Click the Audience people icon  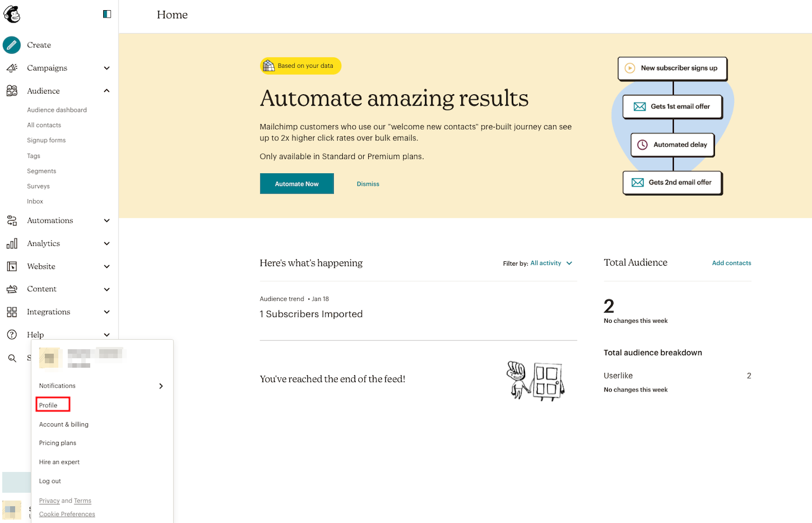[12, 91]
